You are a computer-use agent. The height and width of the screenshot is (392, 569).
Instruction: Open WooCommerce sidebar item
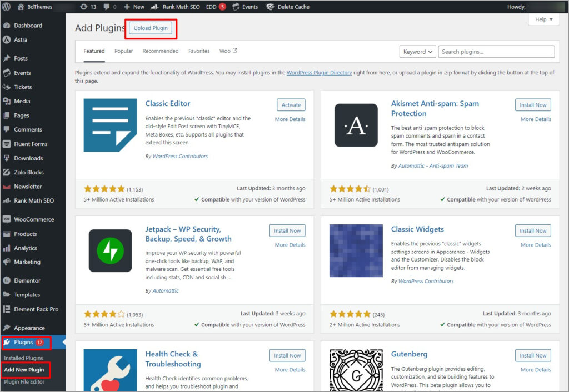point(34,219)
